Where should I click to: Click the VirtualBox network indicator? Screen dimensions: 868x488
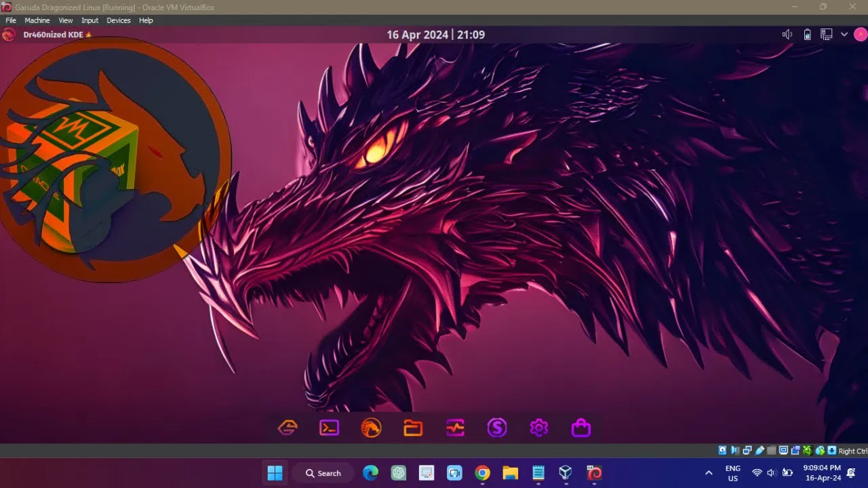pyautogui.click(x=747, y=451)
